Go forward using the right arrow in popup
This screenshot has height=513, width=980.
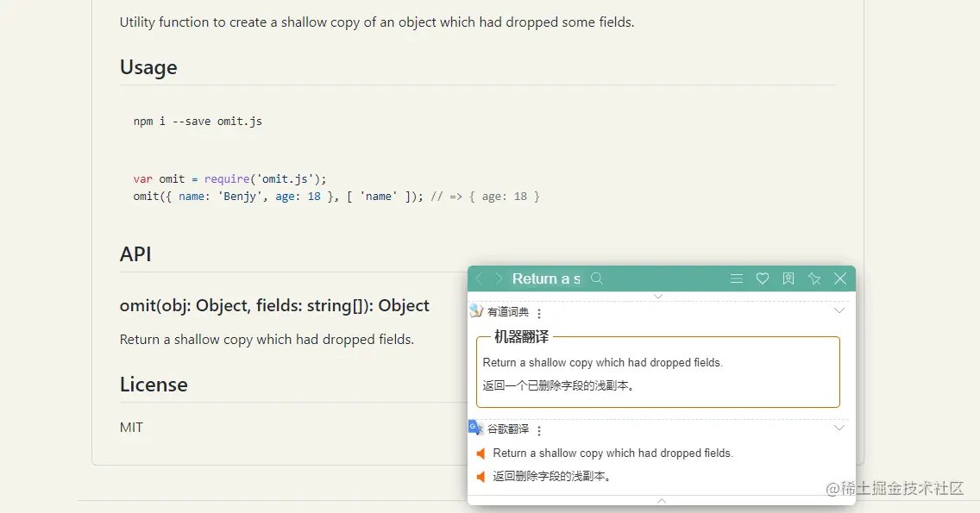499,278
